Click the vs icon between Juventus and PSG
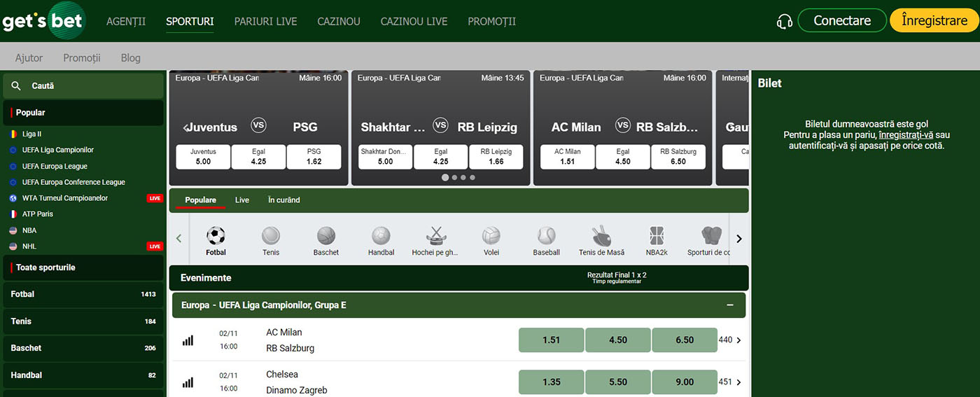980x397 pixels. coord(259,126)
